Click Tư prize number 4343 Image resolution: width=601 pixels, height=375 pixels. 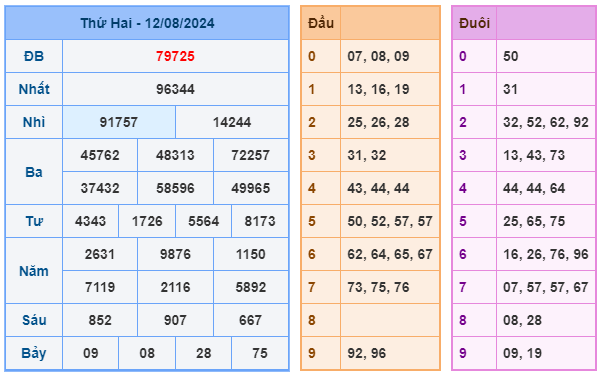pyautogui.click(x=90, y=221)
